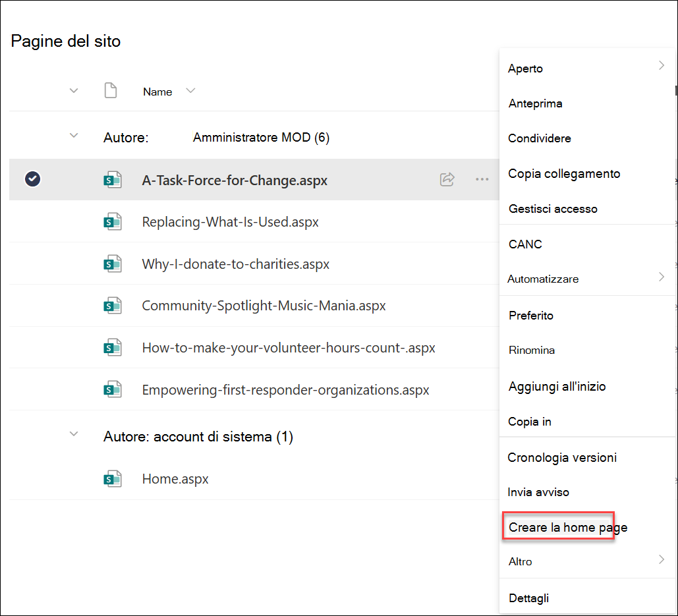Open the three-dots menu for A-Task-Force-for-Change
678x616 pixels.
(x=482, y=179)
